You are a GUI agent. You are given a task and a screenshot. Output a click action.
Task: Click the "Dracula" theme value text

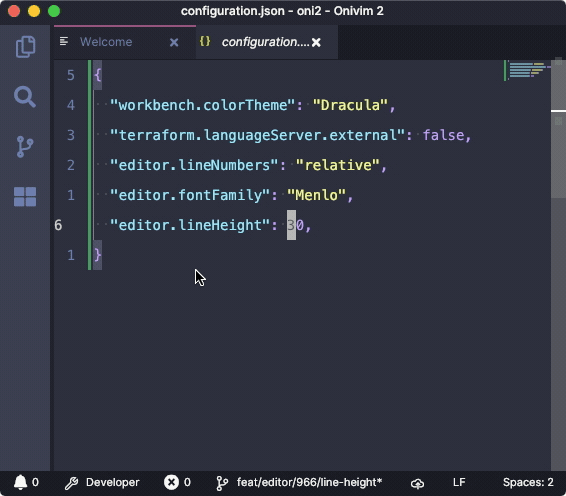(350, 105)
